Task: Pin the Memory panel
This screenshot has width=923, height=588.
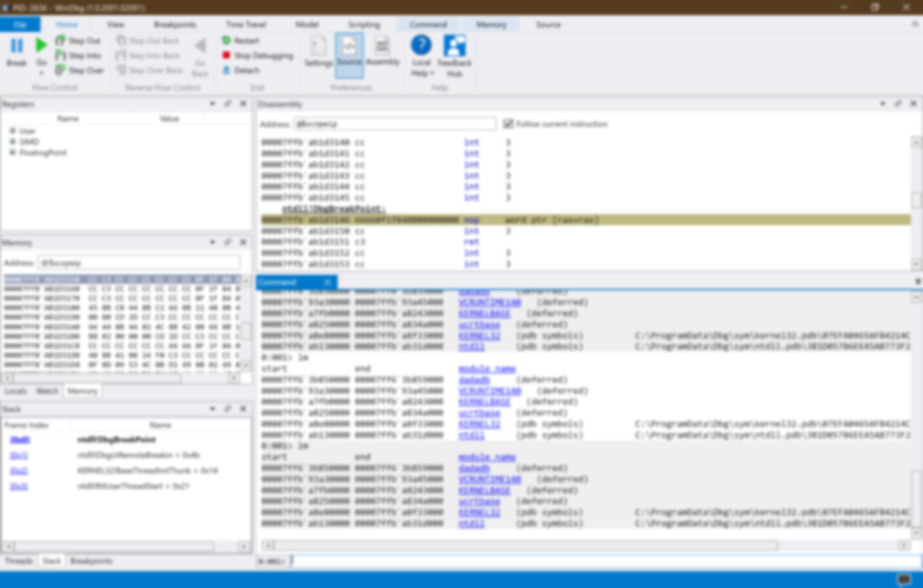Action: [228, 242]
